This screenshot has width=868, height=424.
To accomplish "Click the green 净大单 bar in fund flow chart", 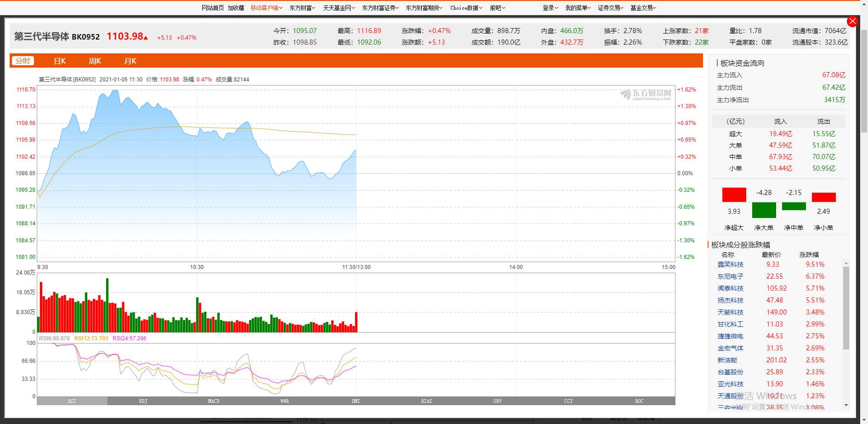I will 764,210.
